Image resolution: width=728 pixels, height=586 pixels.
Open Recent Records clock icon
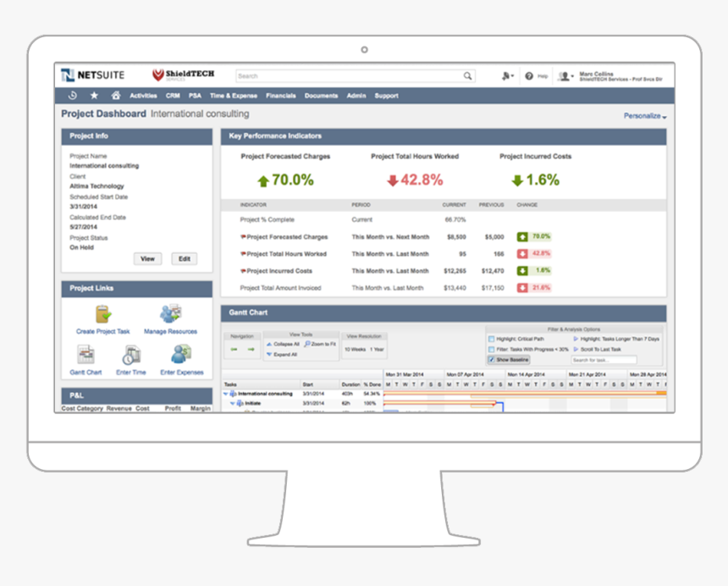[73, 96]
